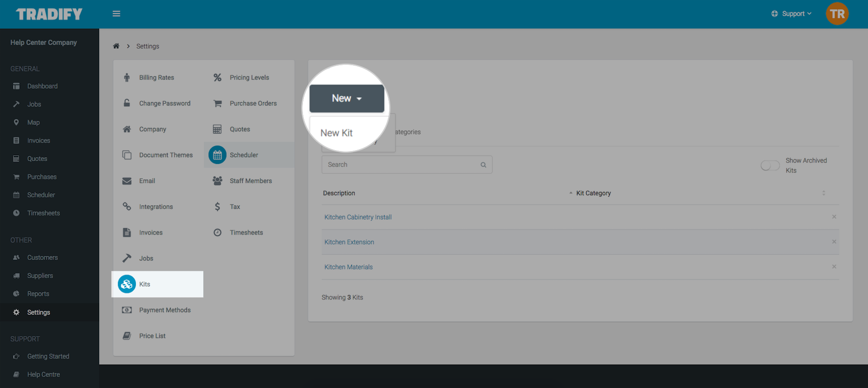
Task: Open the Kitchen Extension kit link
Action: (349, 242)
